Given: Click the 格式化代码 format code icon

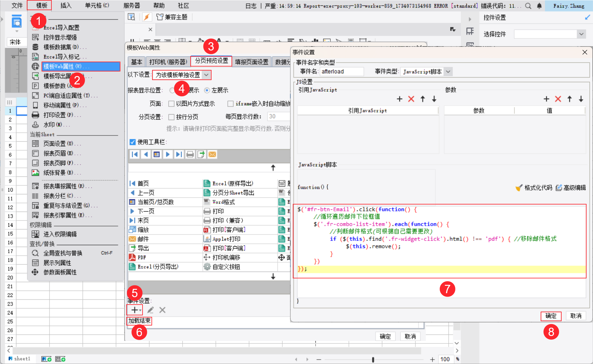Looking at the screenshot, I should tap(519, 188).
